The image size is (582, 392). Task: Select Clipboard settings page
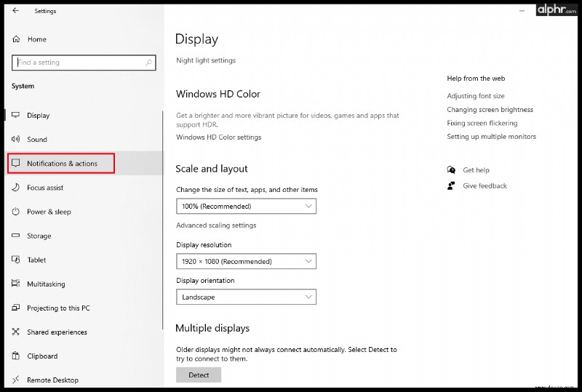coord(84,356)
